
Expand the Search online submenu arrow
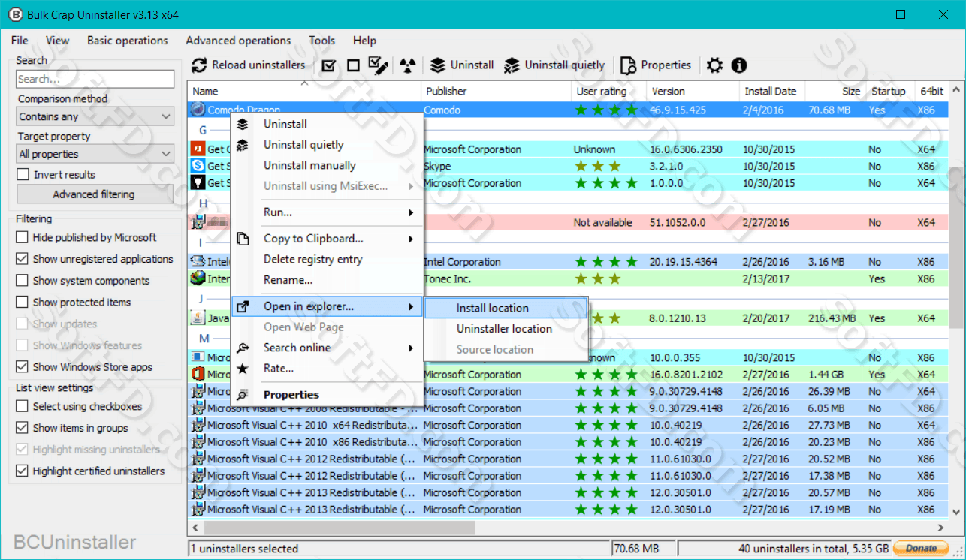(x=411, y=348)
